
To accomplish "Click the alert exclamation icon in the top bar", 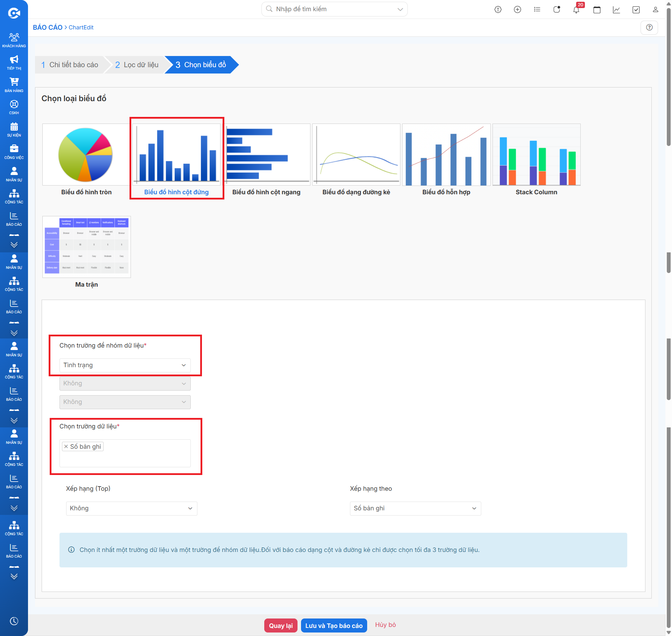I will click(x=498, y=9).
